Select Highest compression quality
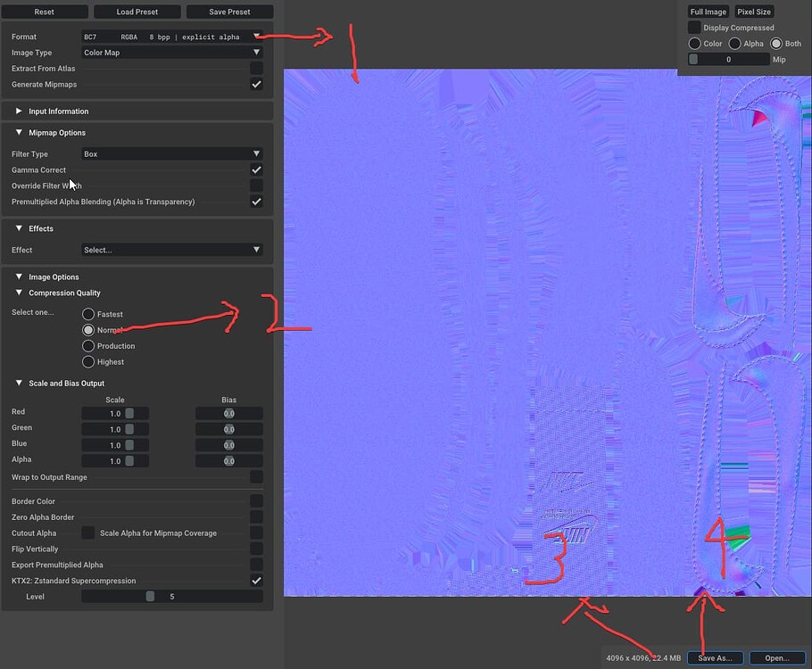 point(87,361)
